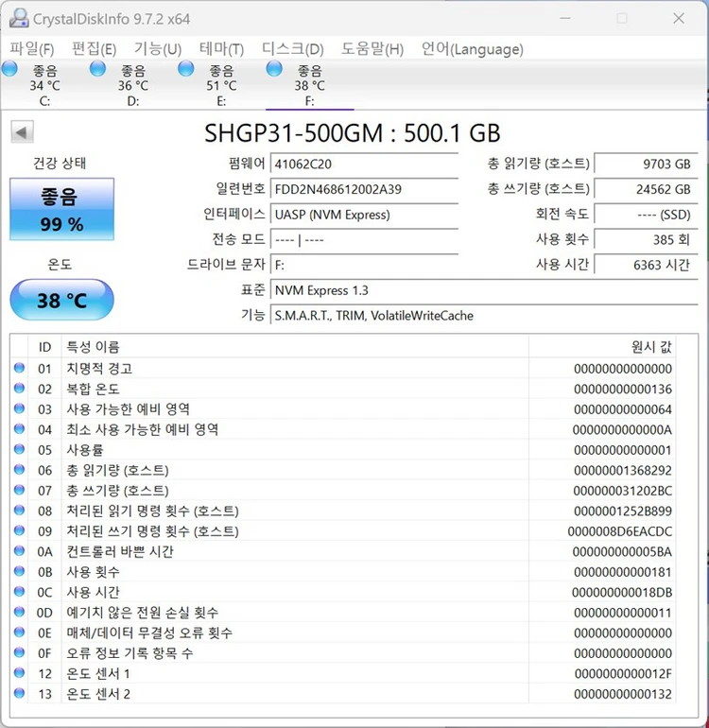The image size is (709, 728).
Task: Open the 파일(F) menu
Action: tap(32, 49)
